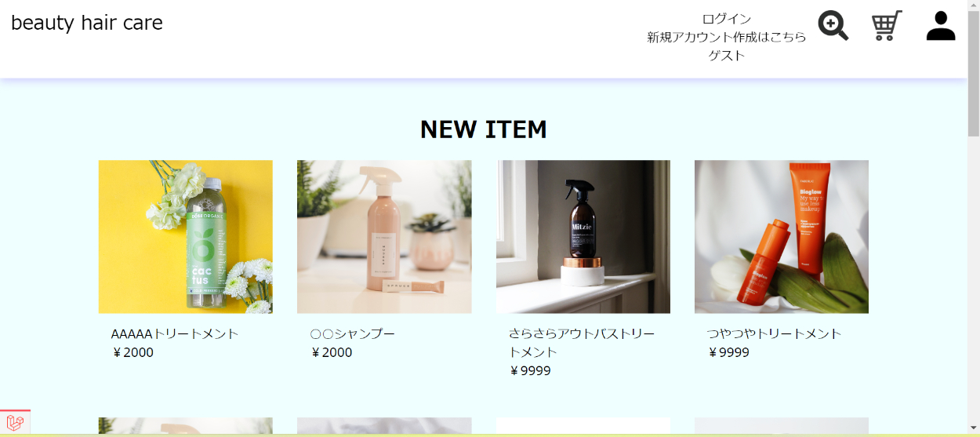
Task: Click the ログイン link
Action: [727, 19]
